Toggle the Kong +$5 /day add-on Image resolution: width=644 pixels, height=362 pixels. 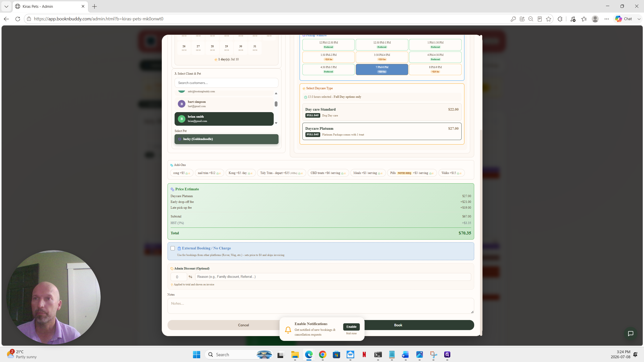(x=240, y=173)
